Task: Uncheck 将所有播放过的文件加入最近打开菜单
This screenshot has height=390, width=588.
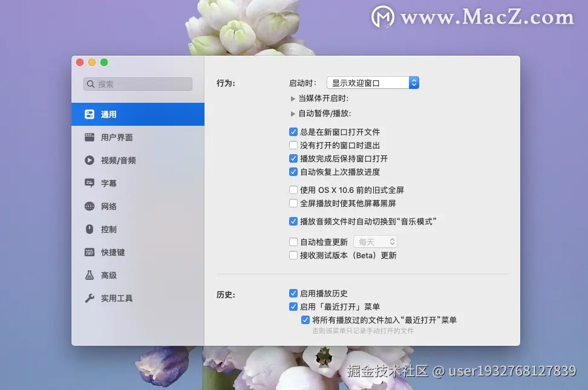Action: point(305,320)
